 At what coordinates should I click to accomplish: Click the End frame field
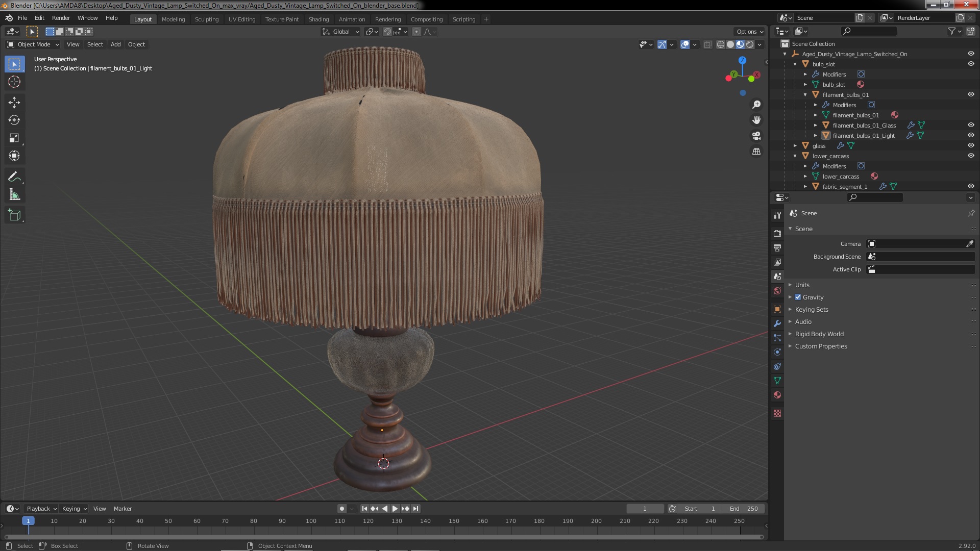click(743, 509)
